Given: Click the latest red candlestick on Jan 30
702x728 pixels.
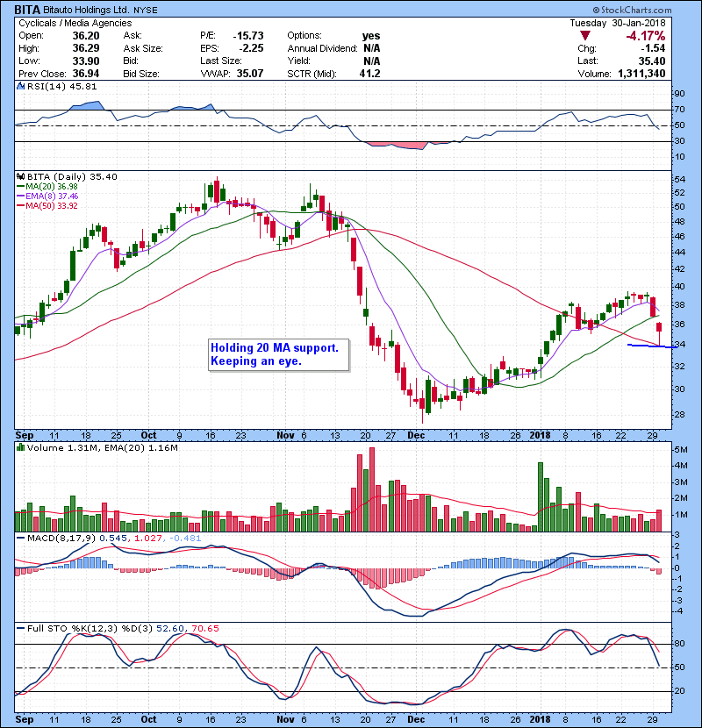Looking at the screenshot, I should click(x=659, y=334).
